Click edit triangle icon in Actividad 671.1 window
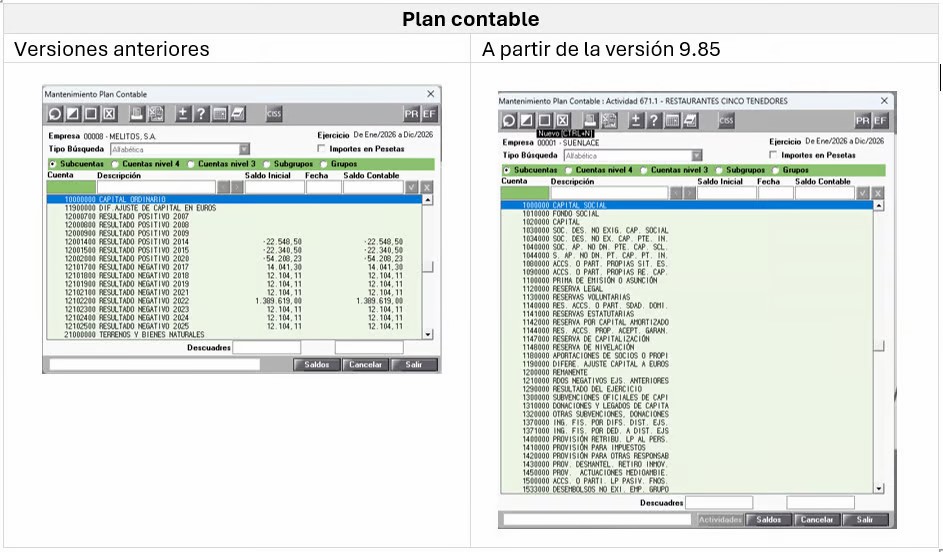Viewport: 943px width, 552px height. tap(526, 120)
